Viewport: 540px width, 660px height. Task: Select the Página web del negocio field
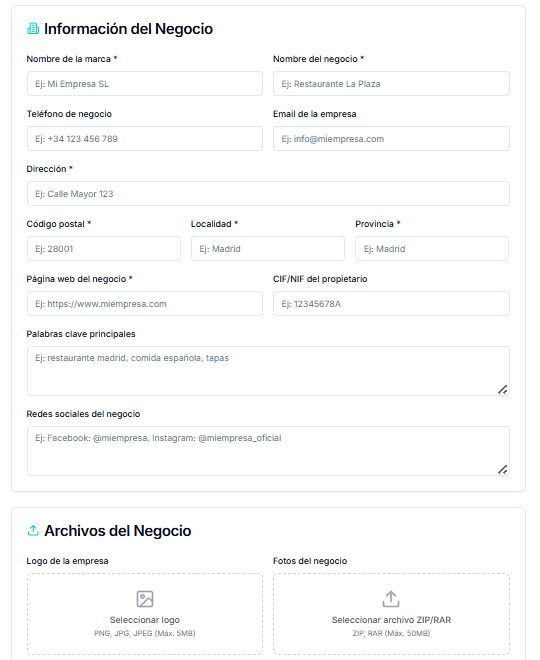point(145,304)
